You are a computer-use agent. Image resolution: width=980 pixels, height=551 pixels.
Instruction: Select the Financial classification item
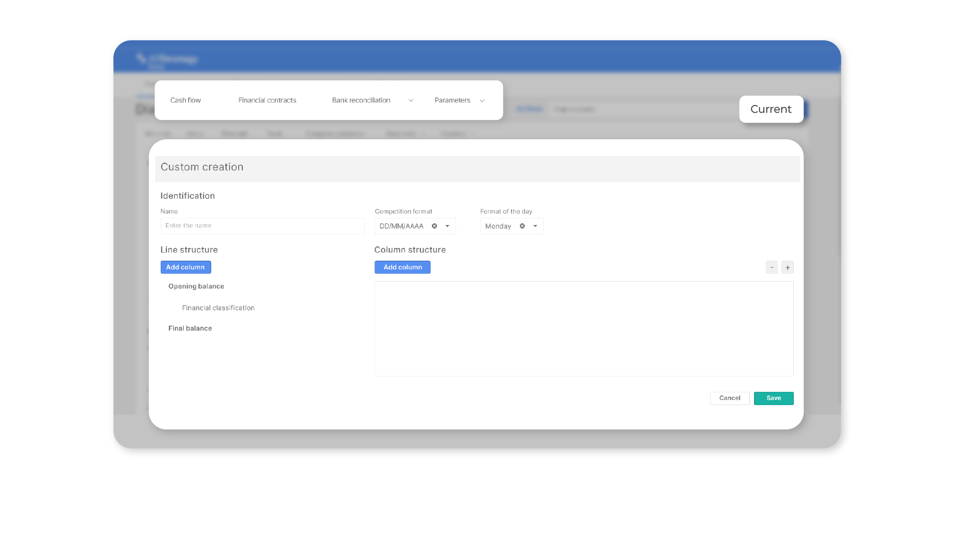click(x=219, y=308)
